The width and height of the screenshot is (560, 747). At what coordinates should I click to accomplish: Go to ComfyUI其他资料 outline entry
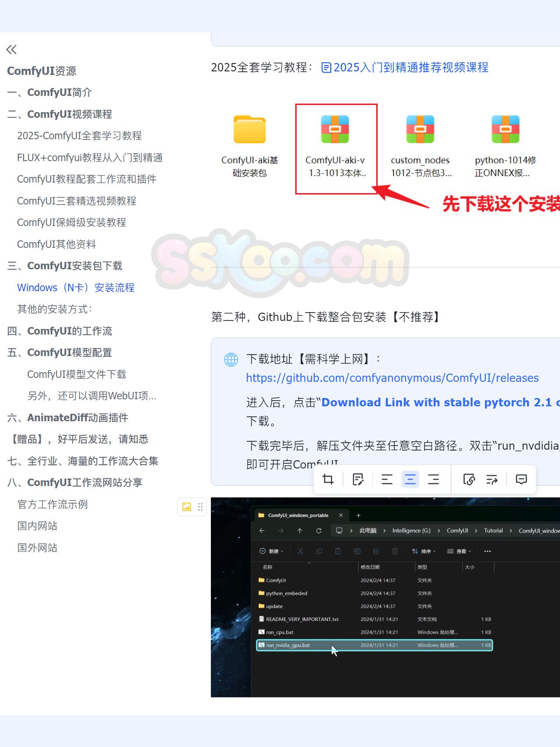point(56,244)
